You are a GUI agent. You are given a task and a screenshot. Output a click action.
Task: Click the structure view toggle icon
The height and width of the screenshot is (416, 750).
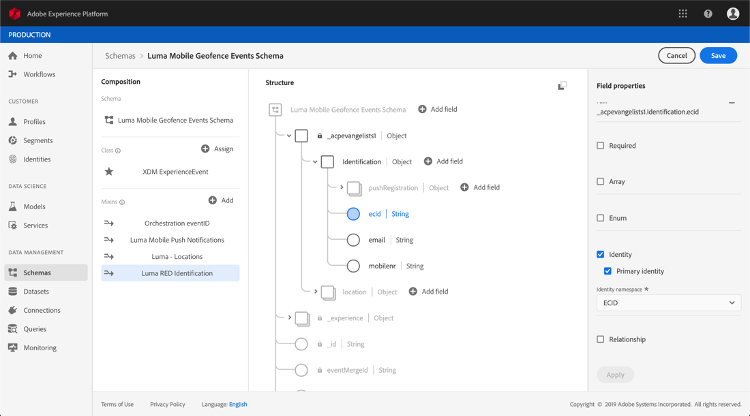(562, 86)
